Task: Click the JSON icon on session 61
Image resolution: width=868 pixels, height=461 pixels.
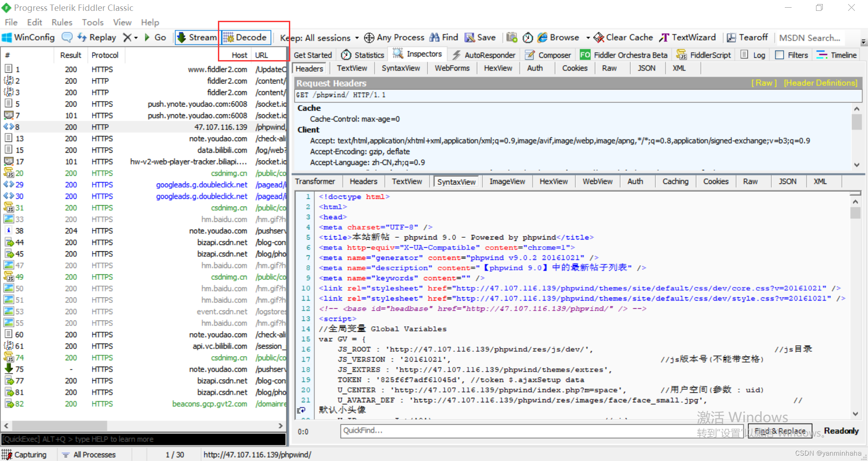Action: 8,346
